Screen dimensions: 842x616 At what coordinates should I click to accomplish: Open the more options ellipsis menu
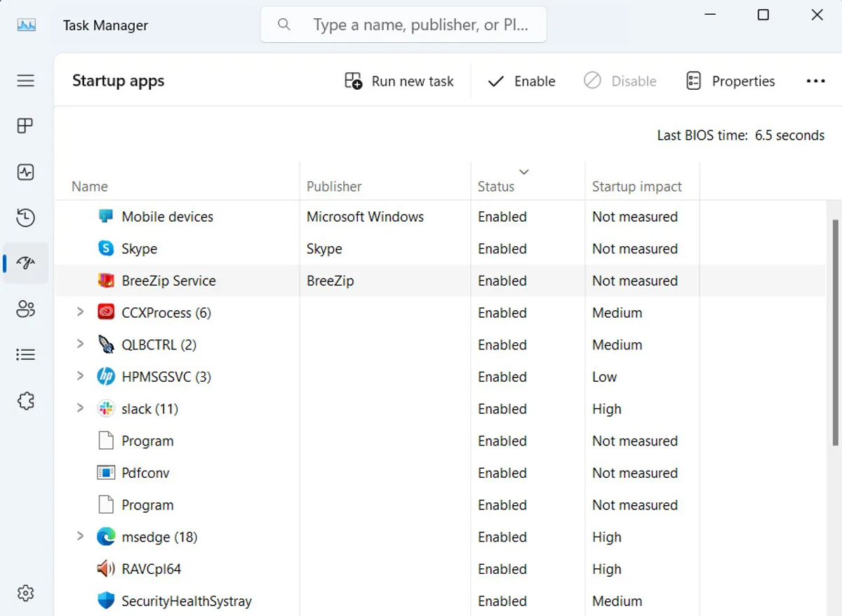(815, 81)
